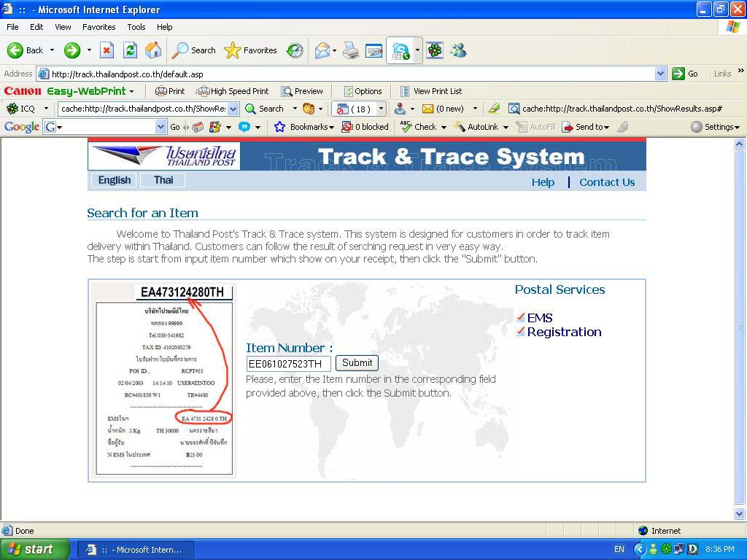Open the Contact Us link
Screen dimensions: 747x560
(x=607, y=182)
